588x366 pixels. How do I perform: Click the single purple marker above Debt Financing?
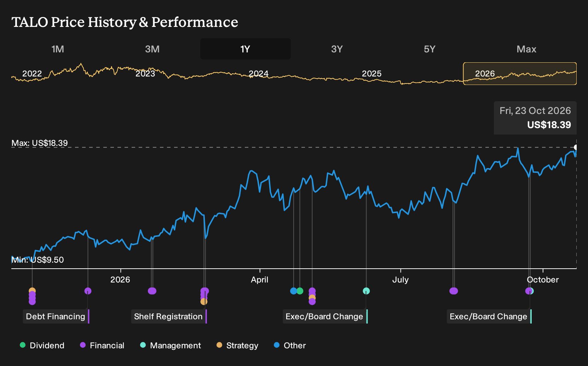coord(88,291)
